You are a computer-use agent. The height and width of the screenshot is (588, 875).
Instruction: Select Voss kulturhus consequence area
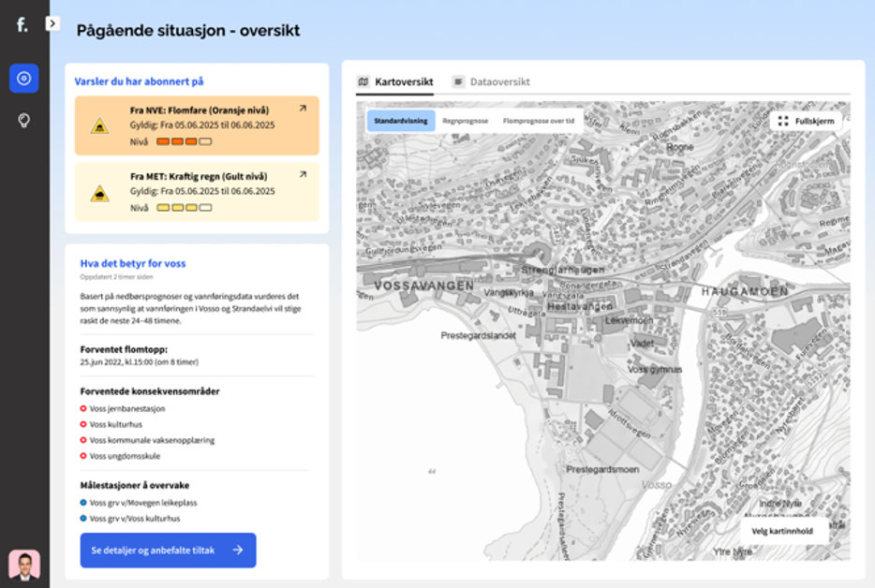click(x=111, y=424)
